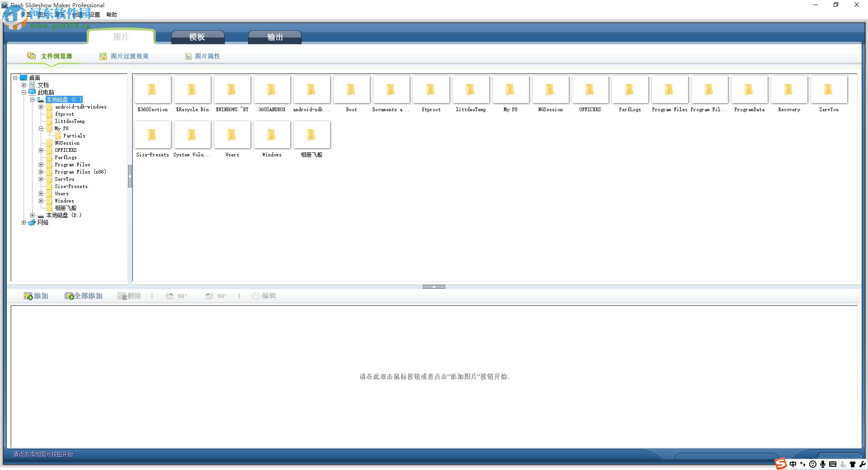
Task: Expand the android-sdk-windows tree node
Action: [41, 107]
